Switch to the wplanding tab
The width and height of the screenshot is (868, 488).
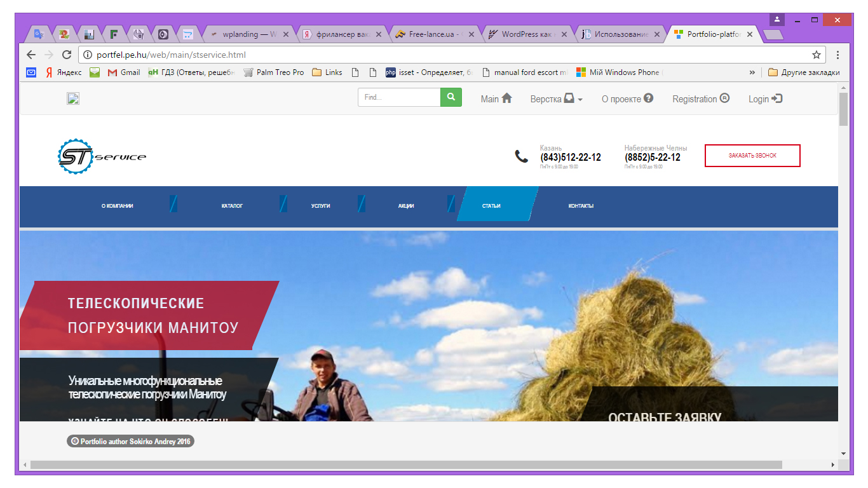pos(248,34)
